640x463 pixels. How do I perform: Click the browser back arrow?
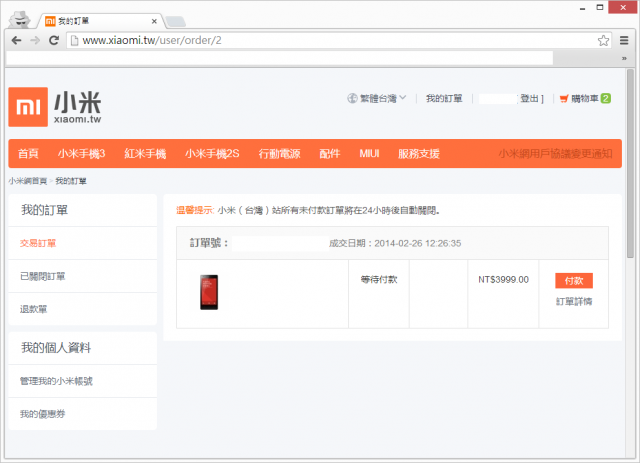click(16, 40)
